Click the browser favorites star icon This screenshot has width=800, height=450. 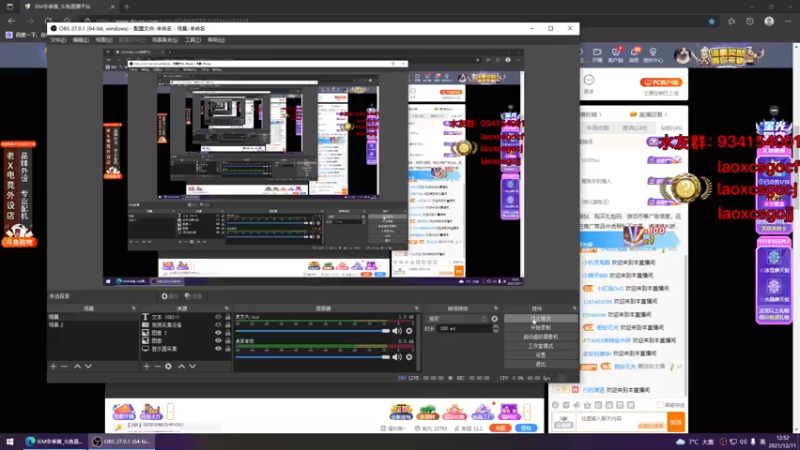(x=712, y=21)
